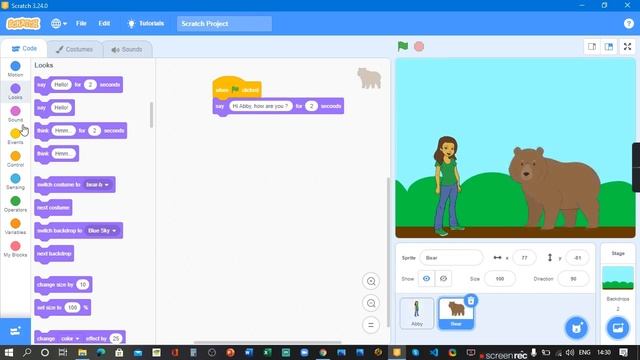Select the Bear sprite thumbnail

click(x=456, y=313)
